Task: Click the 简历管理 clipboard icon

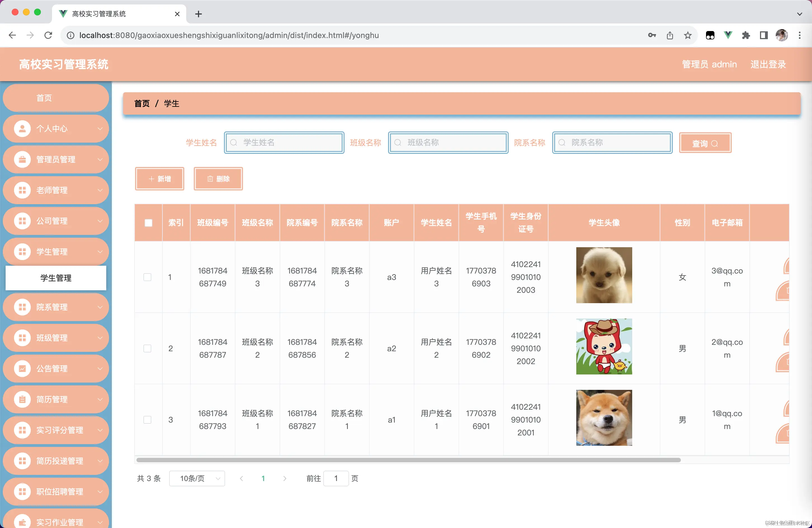Action: pyautogui.click(x=22, y=399)
